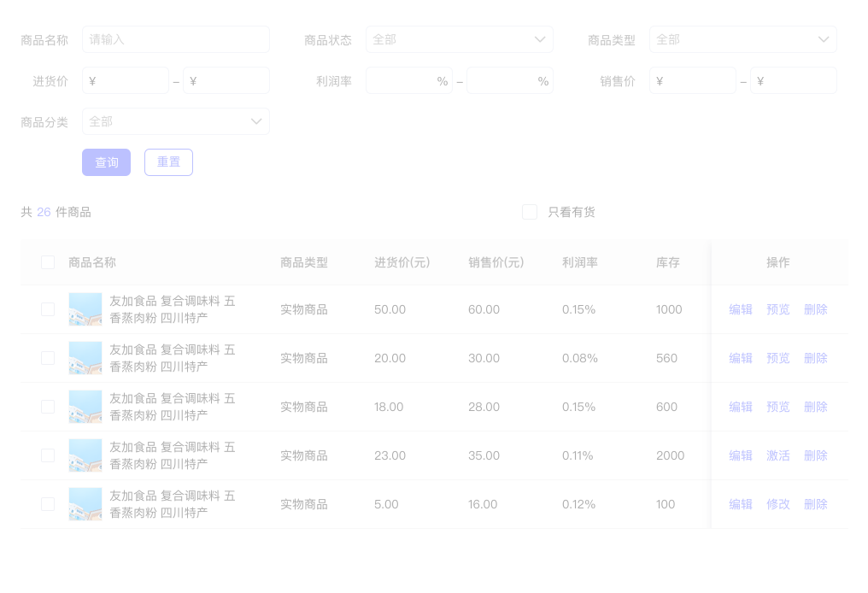
Task: Open the first row product thumbnail
Action: click(85, 309)
